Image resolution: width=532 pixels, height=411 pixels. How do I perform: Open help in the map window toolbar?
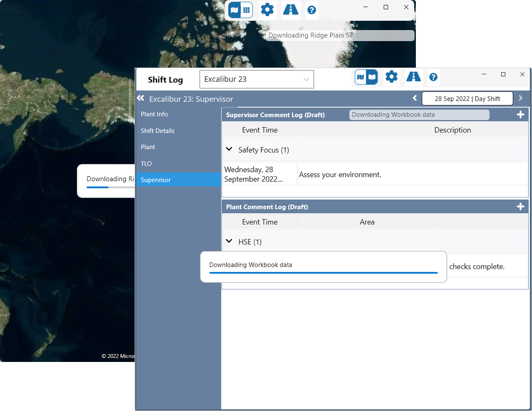pyautogui.click(x=312, y=10)
